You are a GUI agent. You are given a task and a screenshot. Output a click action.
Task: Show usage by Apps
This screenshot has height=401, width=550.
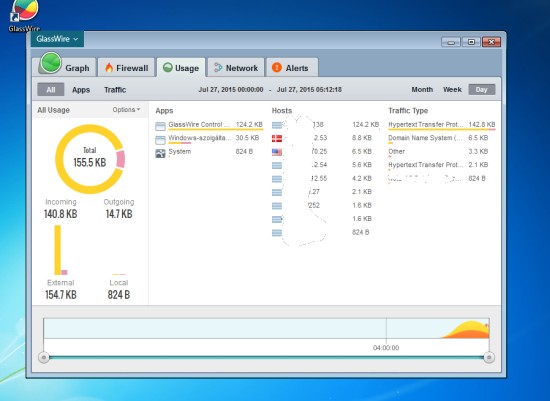[x=81, y=90]
